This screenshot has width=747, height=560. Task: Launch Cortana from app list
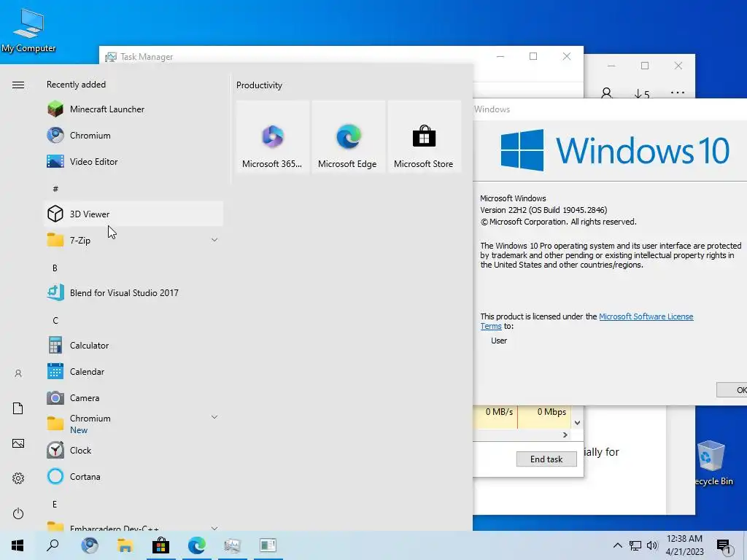pos(133,477)
